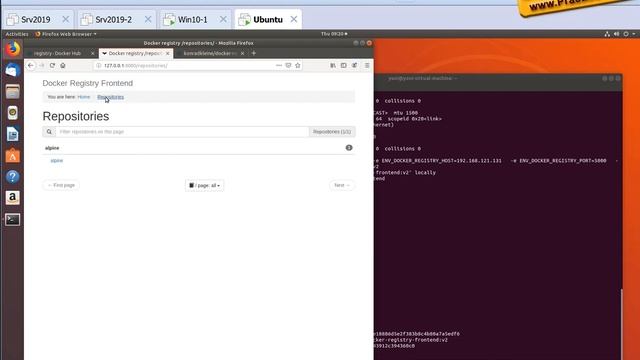This screenshot has width=640, height=360.
Task: Go to First page of repositories
Action: coord(61,185)
